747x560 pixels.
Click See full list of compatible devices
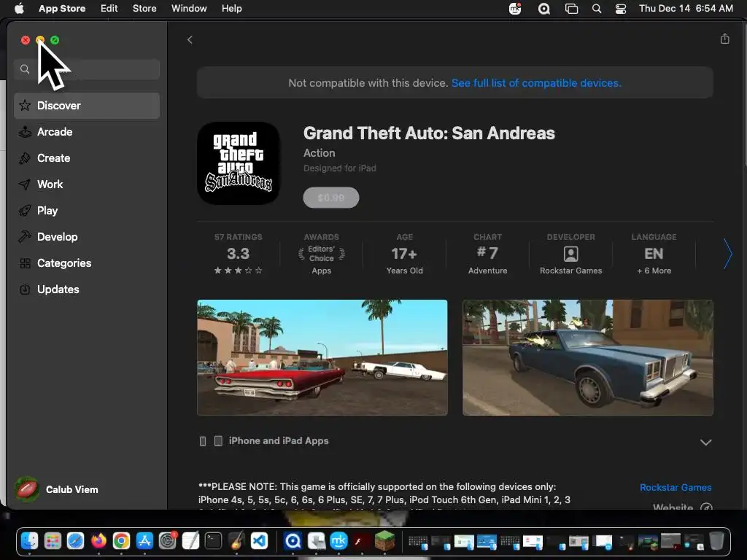pos(536,83)
